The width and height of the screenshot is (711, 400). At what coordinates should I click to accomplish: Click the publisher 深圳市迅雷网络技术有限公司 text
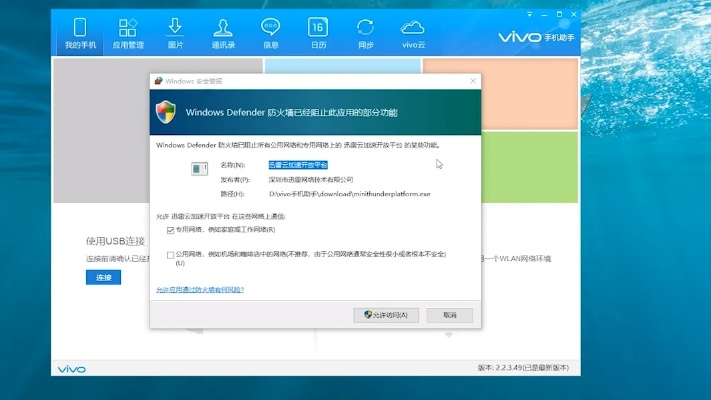tap(311, 180)
